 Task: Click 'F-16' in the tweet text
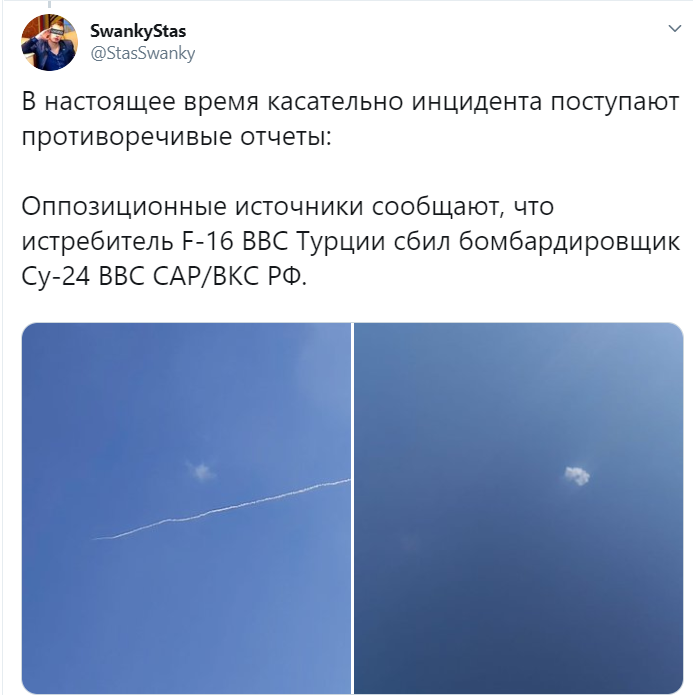click(x=208, y=242)
